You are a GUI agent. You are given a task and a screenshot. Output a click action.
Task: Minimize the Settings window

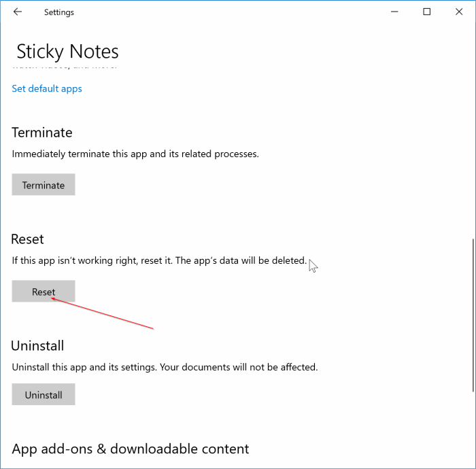tap(394, 12)
